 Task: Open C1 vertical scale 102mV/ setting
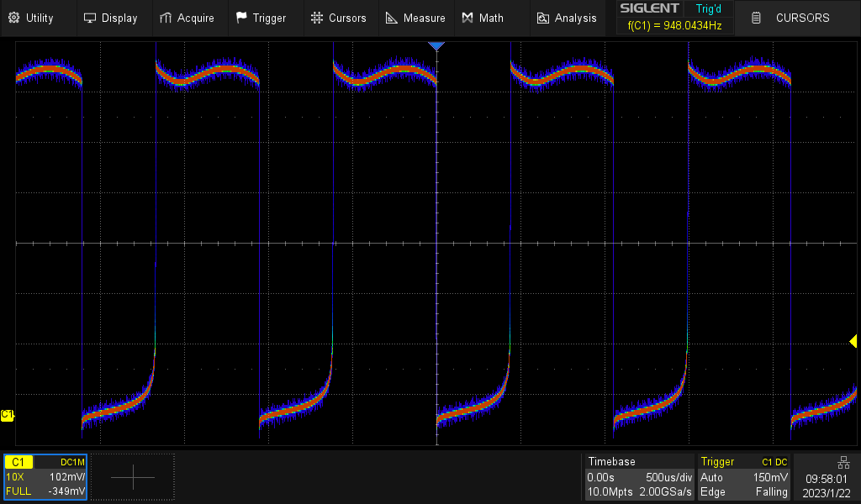(x=66, y=476)
